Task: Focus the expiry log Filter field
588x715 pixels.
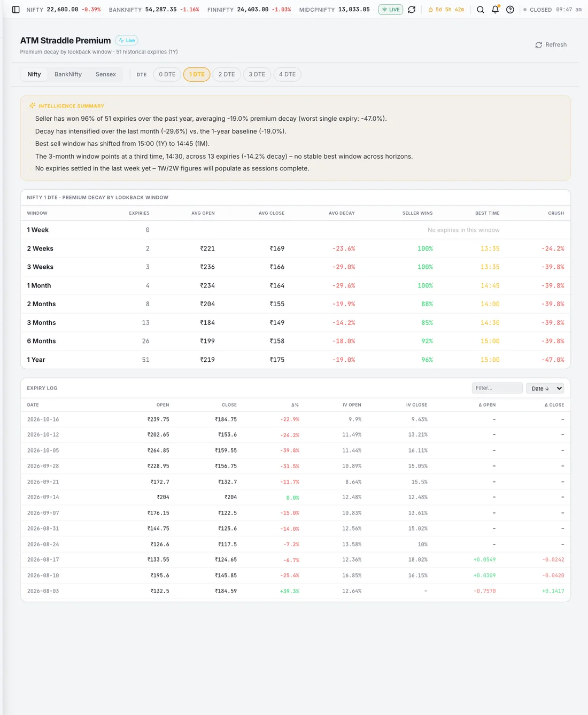Action: 497,388
